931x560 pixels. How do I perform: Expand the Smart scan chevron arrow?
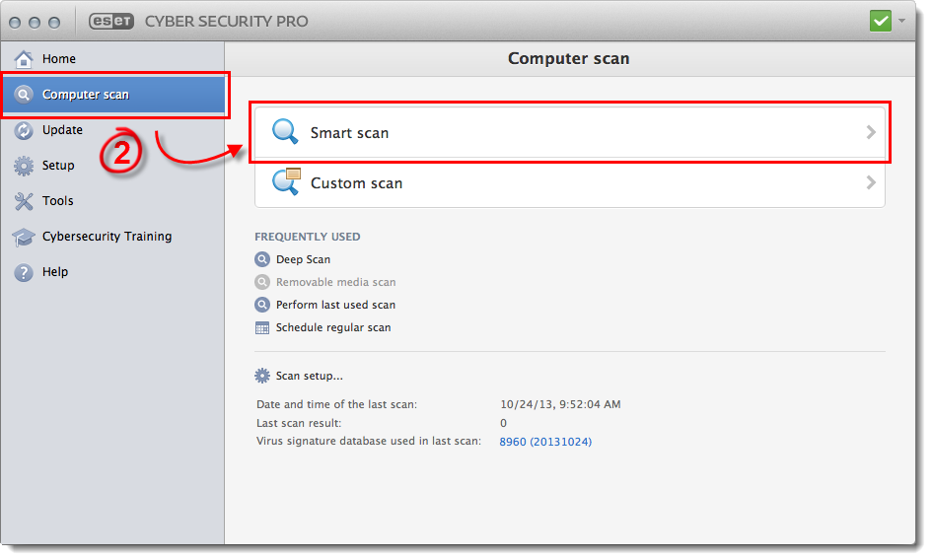871,132
